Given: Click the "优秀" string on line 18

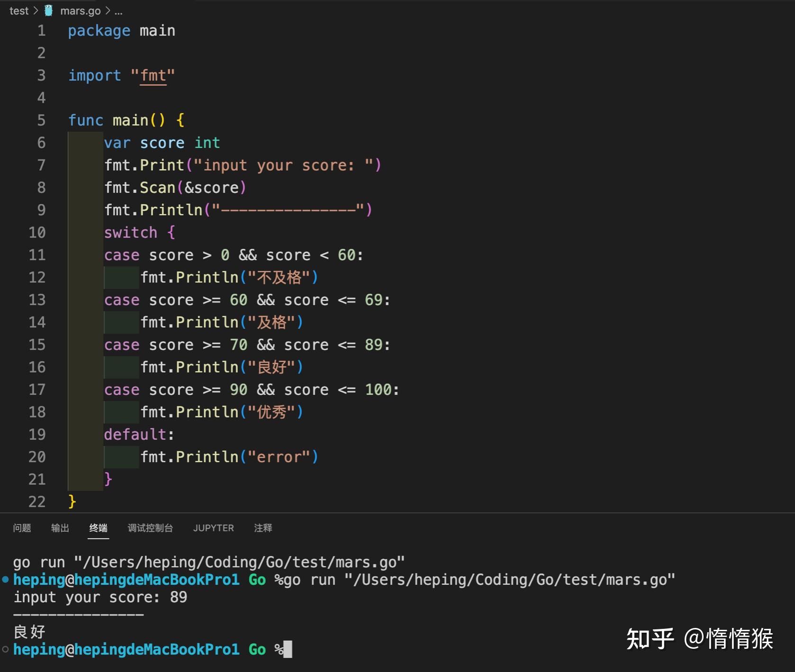Looking at the screenshot, I should [271, 412].
